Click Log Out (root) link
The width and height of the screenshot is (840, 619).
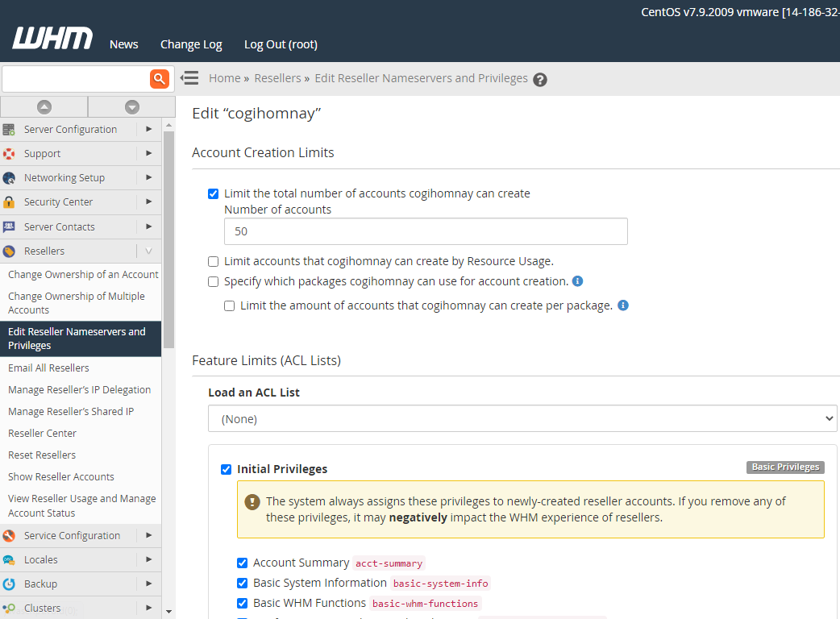281,44
